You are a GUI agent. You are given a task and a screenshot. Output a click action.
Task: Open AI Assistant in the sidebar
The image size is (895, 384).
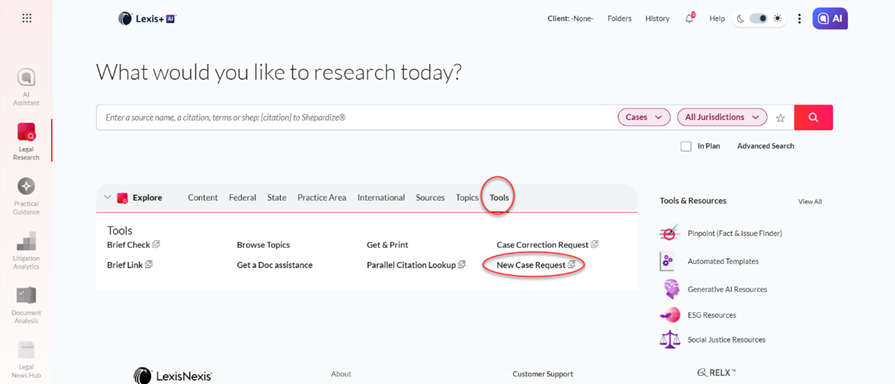click(x=26, y=87)
